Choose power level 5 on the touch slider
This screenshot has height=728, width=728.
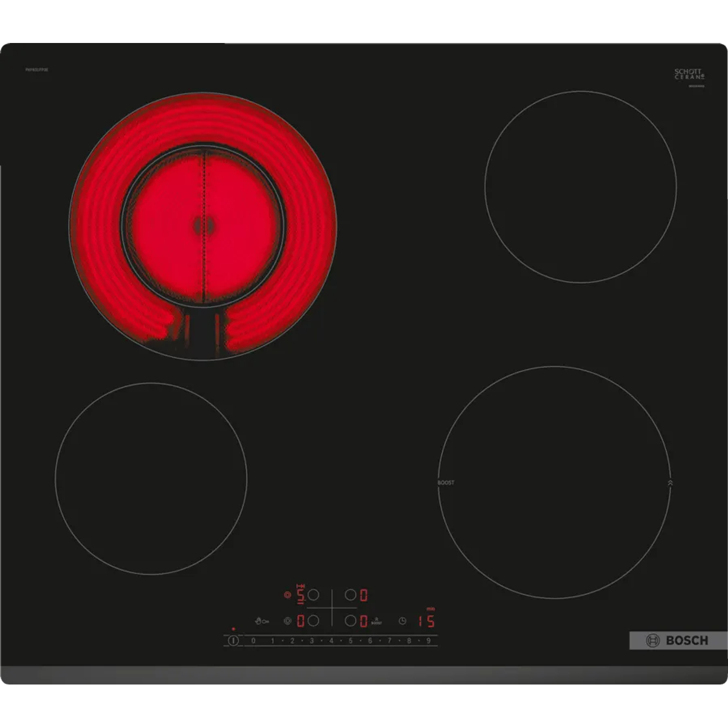click(351, 640)
